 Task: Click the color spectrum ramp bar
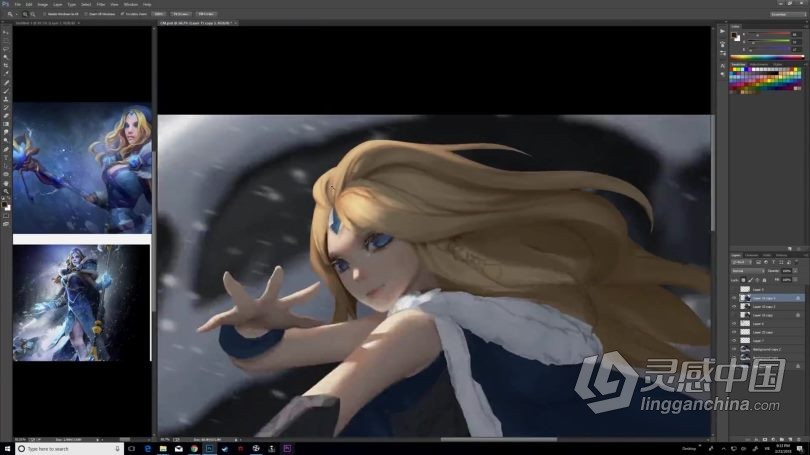coord(767,57)
